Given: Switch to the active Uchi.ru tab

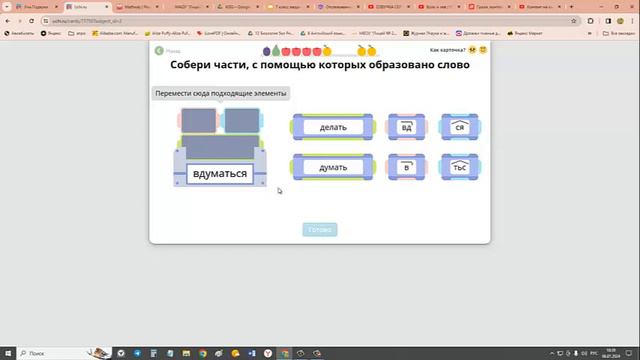Looking at the screenshot, I should tap(87, 7).
